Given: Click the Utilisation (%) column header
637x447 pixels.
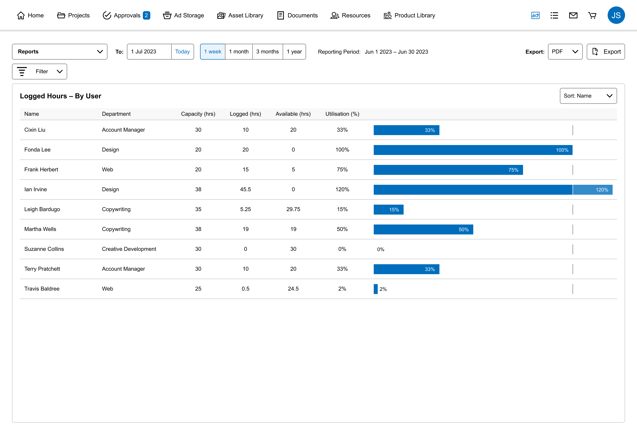Looking at the screenshot, I should click(x=342, y=114).
